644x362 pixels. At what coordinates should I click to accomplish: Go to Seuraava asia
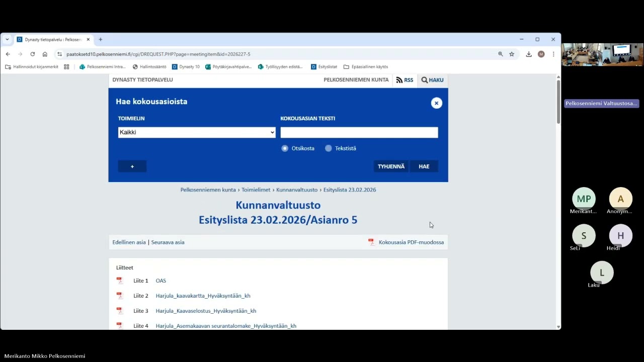[x=168, y=242]
